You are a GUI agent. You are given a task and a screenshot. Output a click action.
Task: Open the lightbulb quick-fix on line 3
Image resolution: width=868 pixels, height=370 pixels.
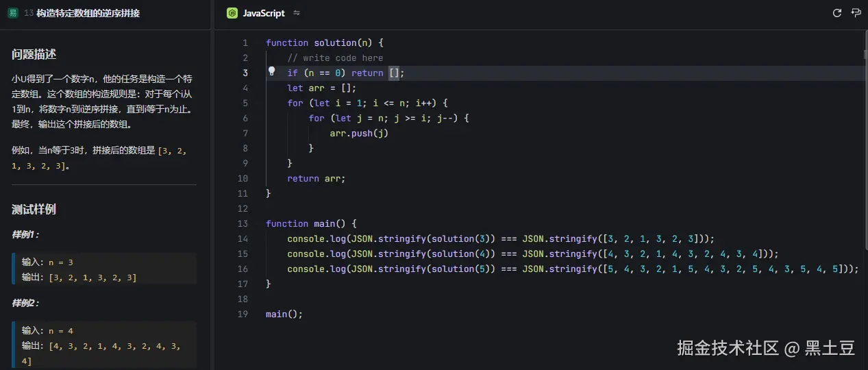pyautogui.click(x=271, y=71)
